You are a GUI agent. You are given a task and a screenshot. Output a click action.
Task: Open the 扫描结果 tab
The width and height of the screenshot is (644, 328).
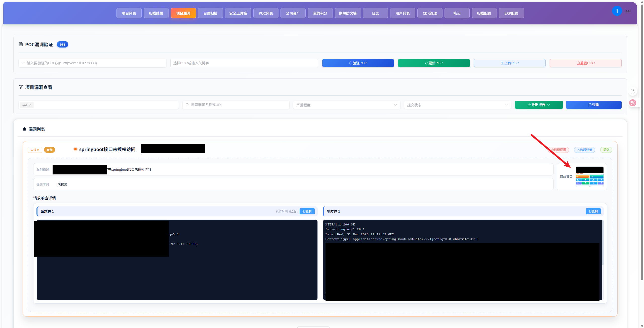(156, 13)
